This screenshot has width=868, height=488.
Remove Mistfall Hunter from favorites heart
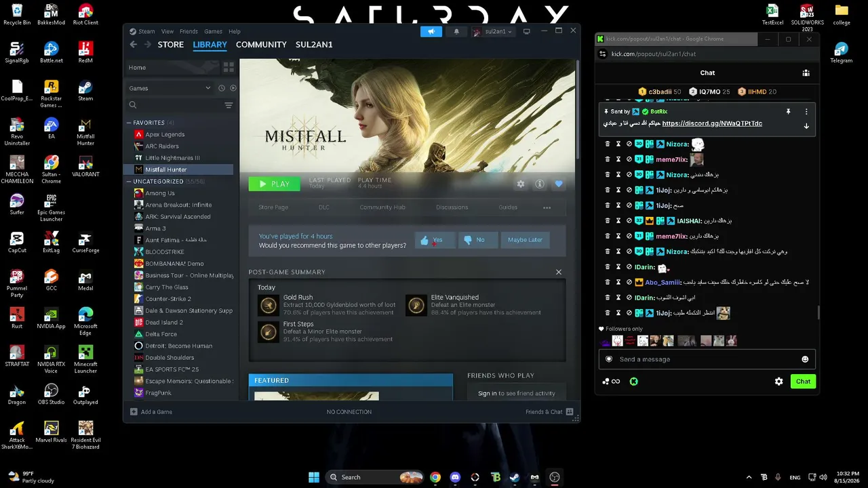click(559, 184)
